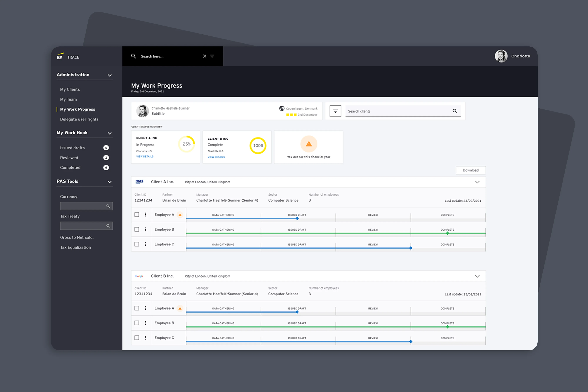The width and height of the screenshot is (588, 392).
Task: Open View Details link for Client A Inc
Action: click(145, 157)
